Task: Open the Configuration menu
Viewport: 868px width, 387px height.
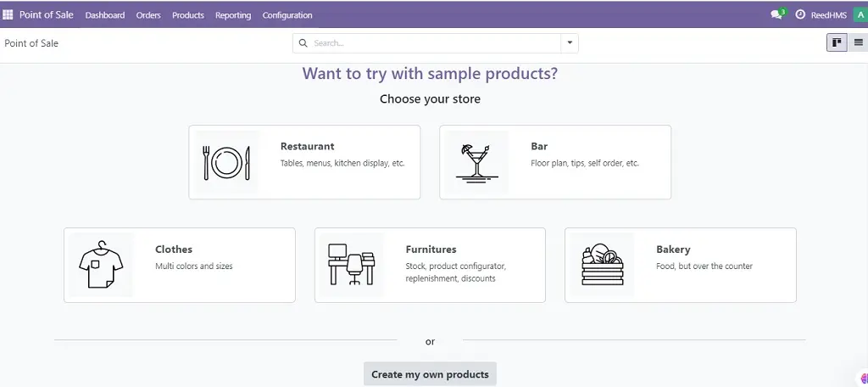Action: (287, 15)
